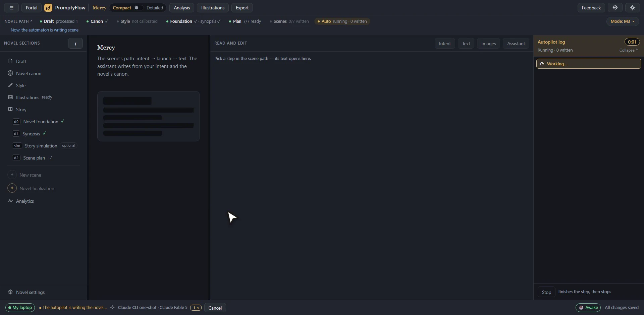The height and width of the screenshot is (315, 644).
Task: Collapse the Novel Sections sidebar chevron
Action: (x=75, y=43)
